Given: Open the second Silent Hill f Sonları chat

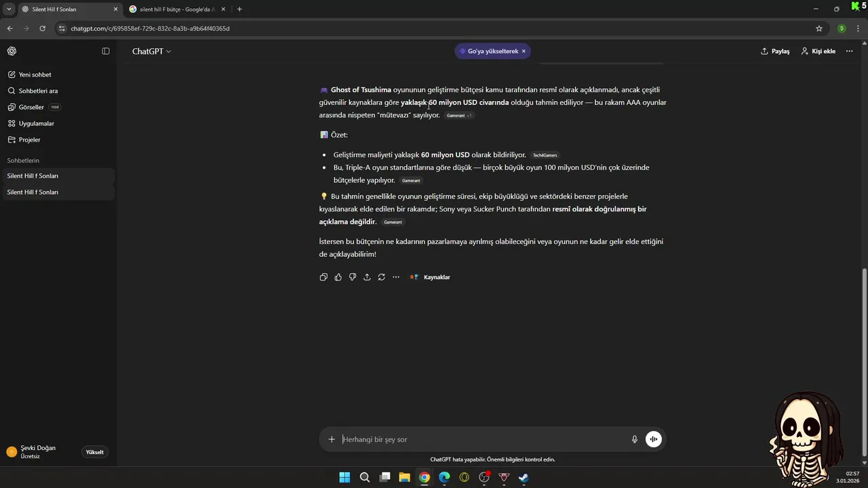Looking at the screenshot, I should coord(58,192).
